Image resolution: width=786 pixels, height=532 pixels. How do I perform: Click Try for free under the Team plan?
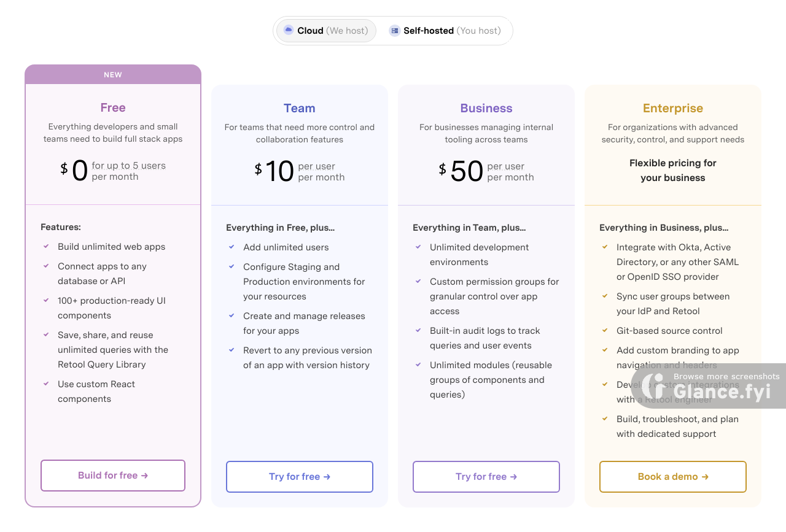click(299, 476)
